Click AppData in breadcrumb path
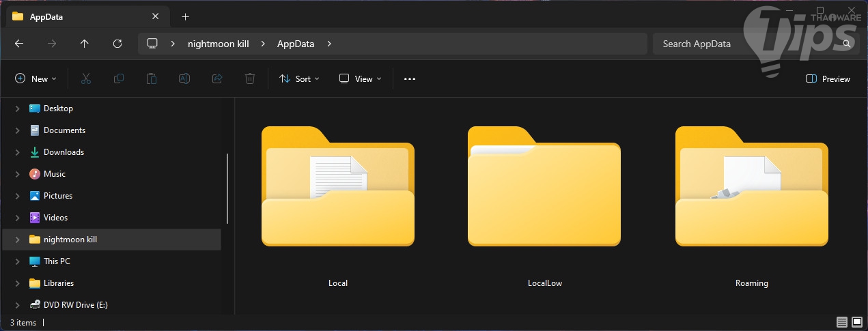The image size is (868, 331). 296,44
